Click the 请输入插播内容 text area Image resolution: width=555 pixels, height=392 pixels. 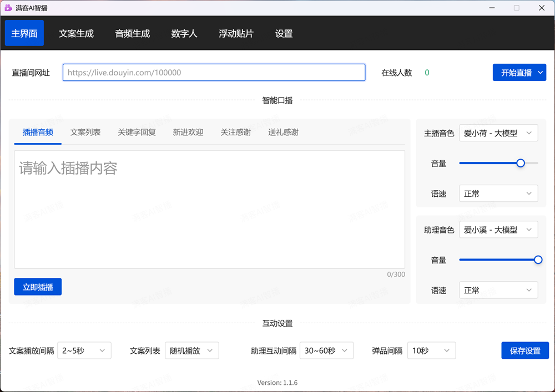coord(209,209)
